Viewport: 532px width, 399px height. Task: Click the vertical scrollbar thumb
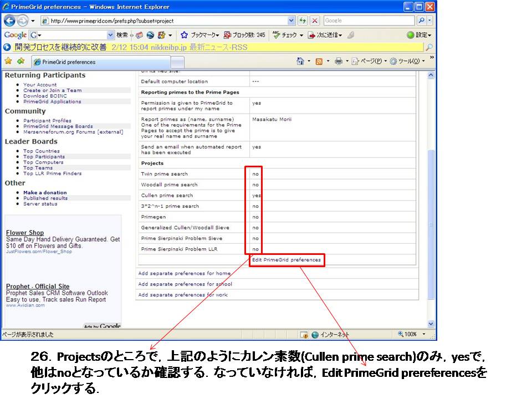pyautogui.click(x=431, y=224)
